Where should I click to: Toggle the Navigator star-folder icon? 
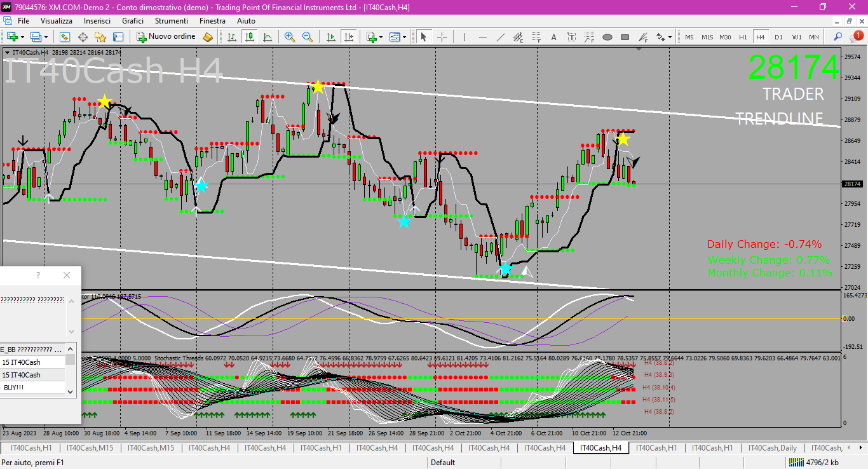coord(100,37)
